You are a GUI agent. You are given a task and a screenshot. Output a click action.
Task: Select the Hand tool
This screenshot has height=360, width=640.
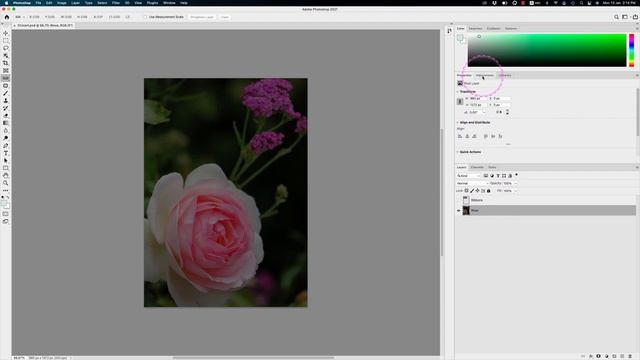click(6, 176)
